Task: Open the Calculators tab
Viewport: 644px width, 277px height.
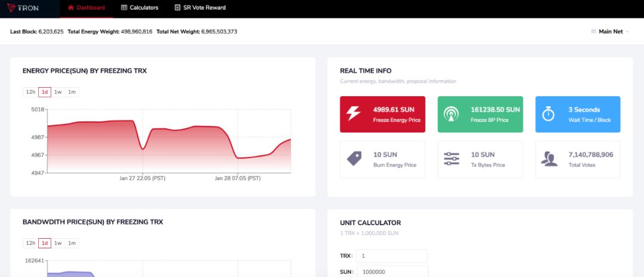Action: [x=140, y=8]
